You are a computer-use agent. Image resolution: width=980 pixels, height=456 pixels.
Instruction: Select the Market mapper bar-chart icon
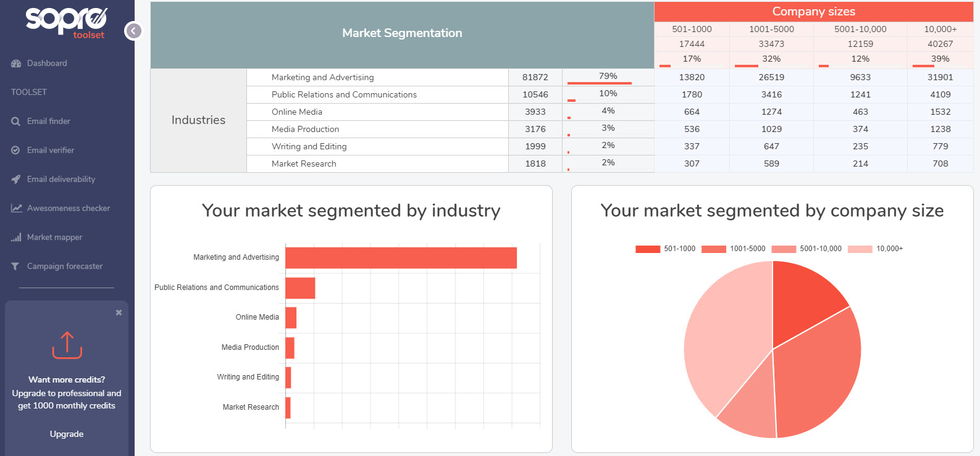coord(15,237)
